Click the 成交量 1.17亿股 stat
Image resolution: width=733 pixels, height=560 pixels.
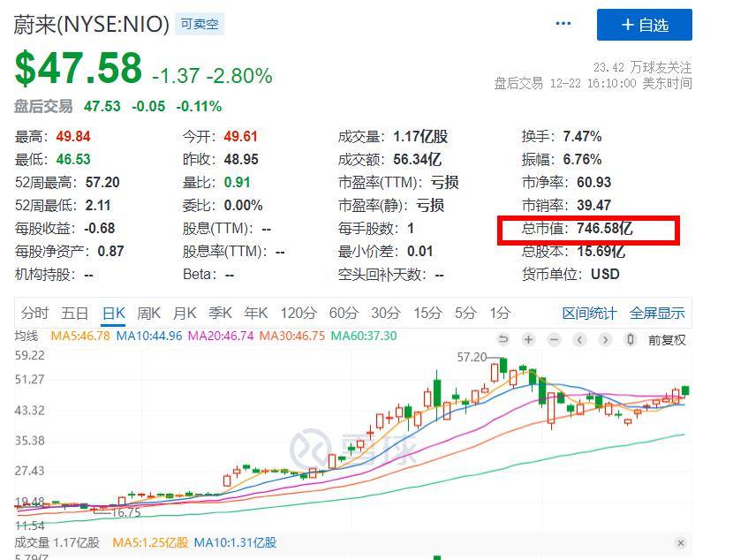(393, 137)
